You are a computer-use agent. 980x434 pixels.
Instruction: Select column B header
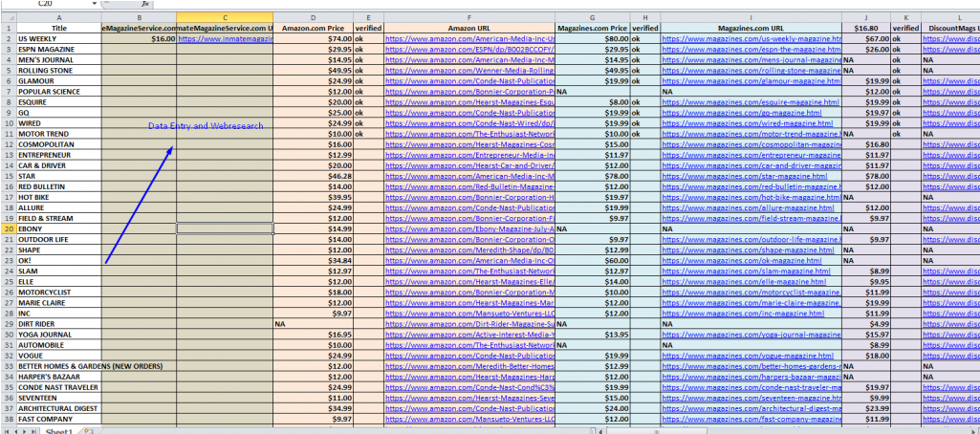click(139, 17)
